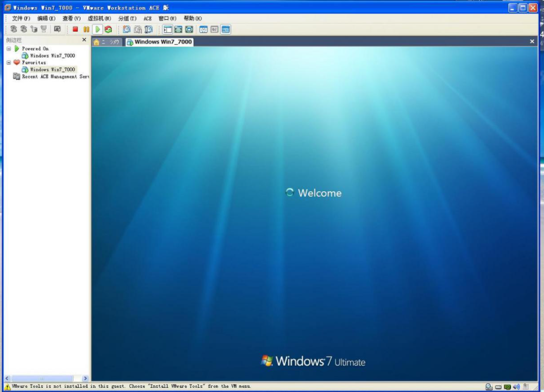Screen dimensions: 544x392
Task: Click the Reset virtual machine toolbar icon
Action: click(x=109, y=29)
